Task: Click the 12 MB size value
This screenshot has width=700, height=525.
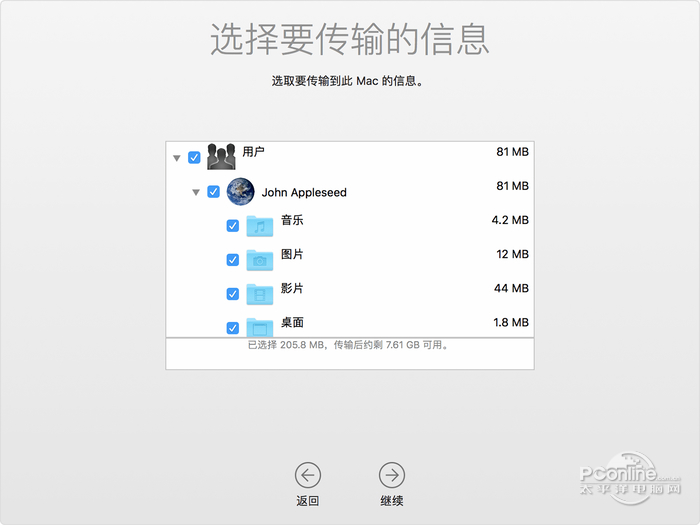Action: pos(512,254)
